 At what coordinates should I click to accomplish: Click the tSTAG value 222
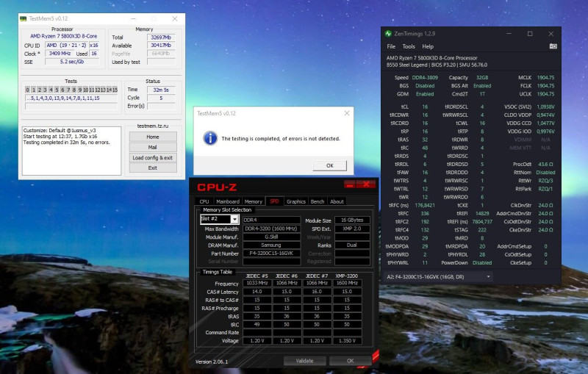482,230
